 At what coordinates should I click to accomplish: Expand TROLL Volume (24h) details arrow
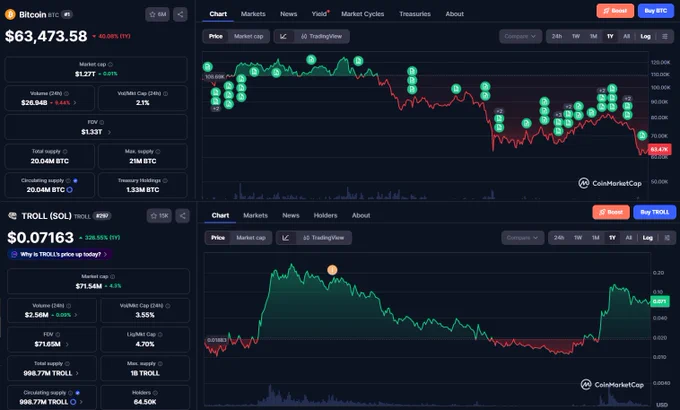(76, 315)
